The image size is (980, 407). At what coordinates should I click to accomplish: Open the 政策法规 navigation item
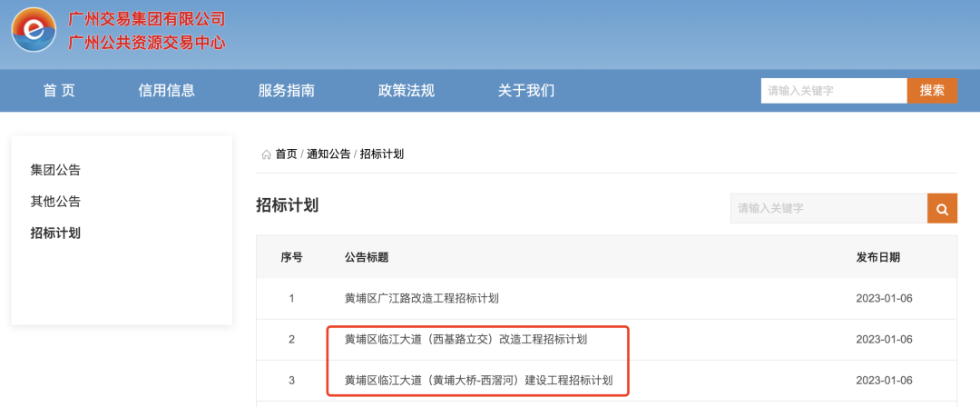coord(407,91)
